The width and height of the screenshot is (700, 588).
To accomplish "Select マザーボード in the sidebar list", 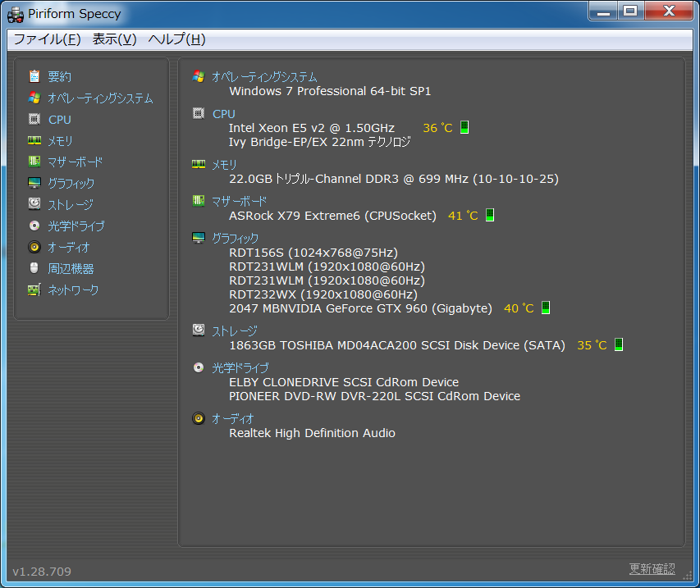I will click(75, 162).
